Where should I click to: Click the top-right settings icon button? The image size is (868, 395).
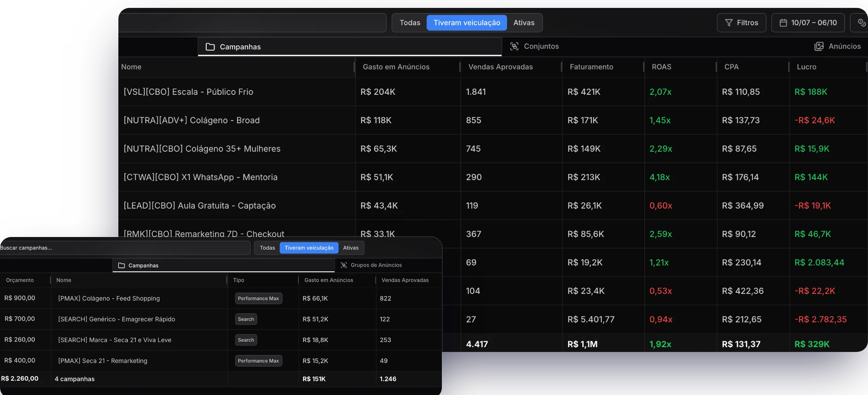[861, 23]
